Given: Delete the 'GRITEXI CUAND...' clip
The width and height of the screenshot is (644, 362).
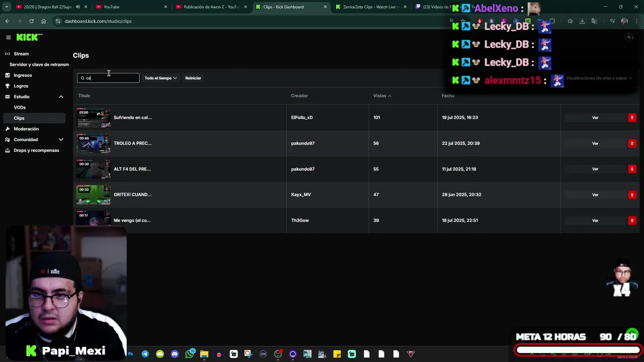Looking at the screenshot, I should (x=632, y=195).
